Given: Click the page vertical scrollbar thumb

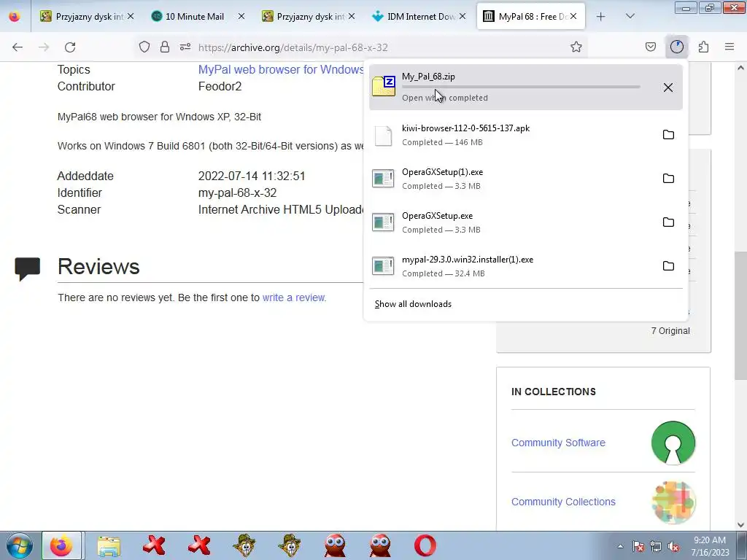Looking at the screenshot, I should tap(740, 315).
